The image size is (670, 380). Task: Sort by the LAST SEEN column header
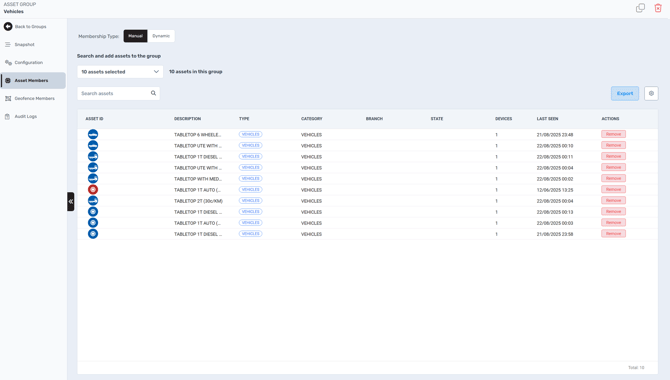[x=547, y=119]
